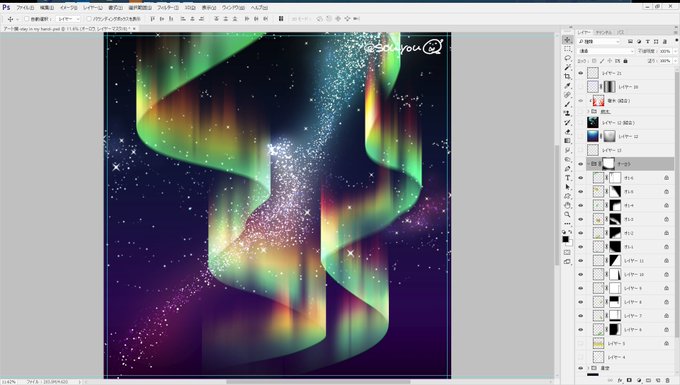Enable the 自動選択 auto-select checkbox
The height and width of the screenshot is (385, 680).
pyautogui.click(x=27, y=19)
